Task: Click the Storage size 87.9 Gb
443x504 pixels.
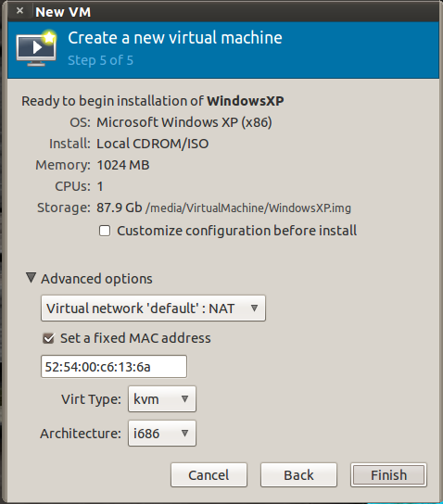Action: [x=120, y=208]
